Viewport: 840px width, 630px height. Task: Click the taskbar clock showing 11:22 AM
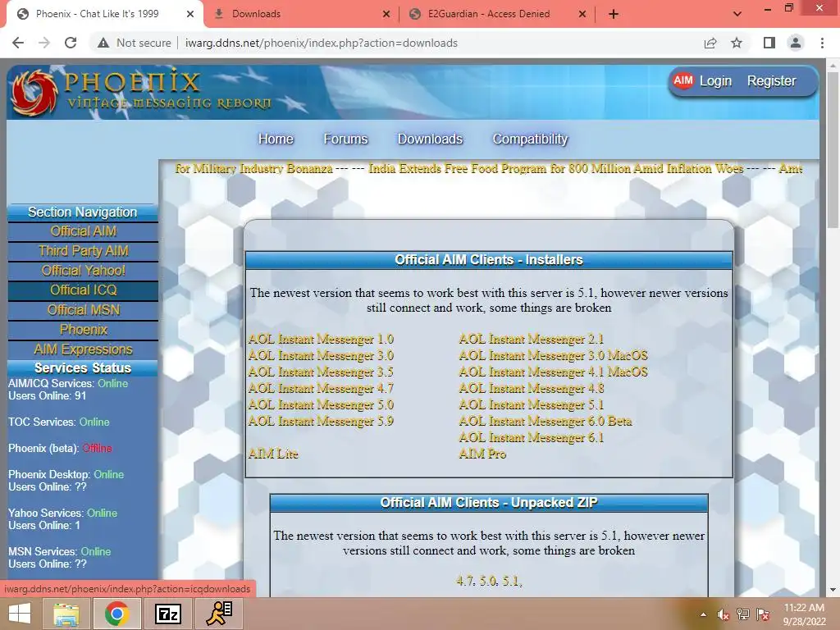click(804, 614)
